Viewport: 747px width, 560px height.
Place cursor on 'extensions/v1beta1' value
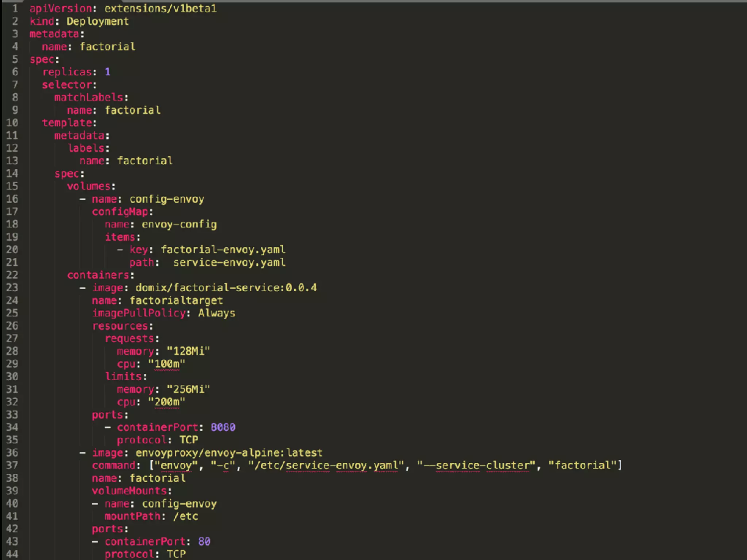click(160, 8)
